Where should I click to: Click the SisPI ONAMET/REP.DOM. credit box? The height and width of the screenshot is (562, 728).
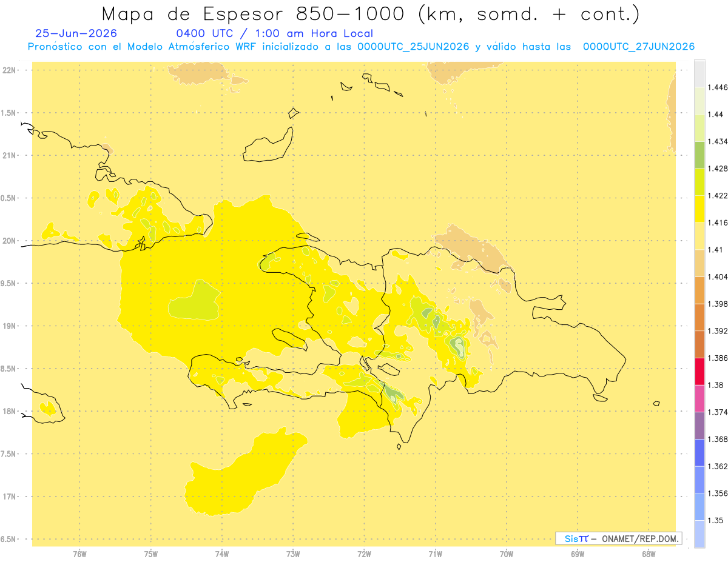(x=619, y=538)
